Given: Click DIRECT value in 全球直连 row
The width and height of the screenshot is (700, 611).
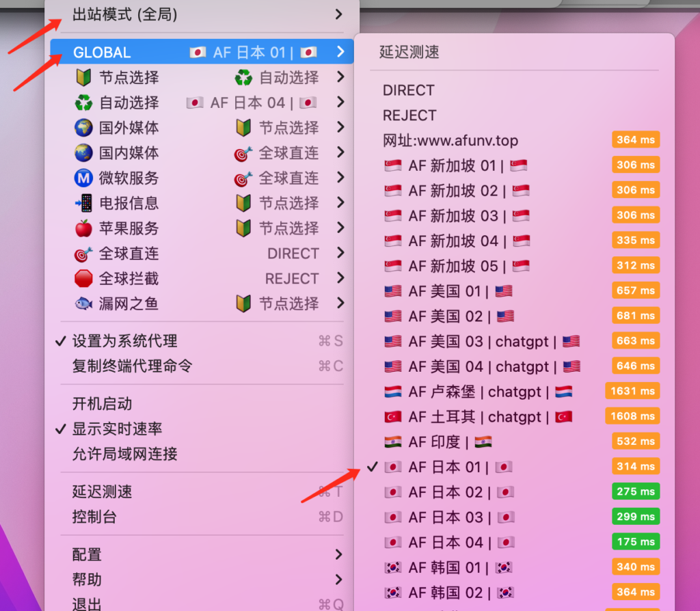Looking at the screenshot, I should (293, 254).
